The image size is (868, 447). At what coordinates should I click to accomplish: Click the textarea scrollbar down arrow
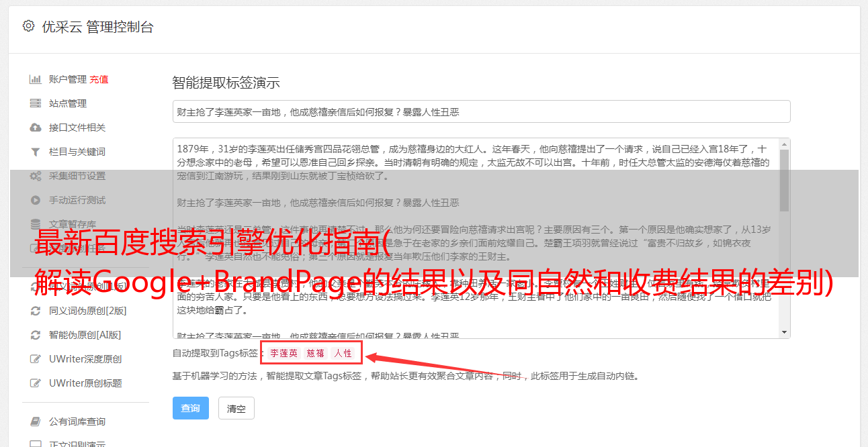[x=784, y=332]
